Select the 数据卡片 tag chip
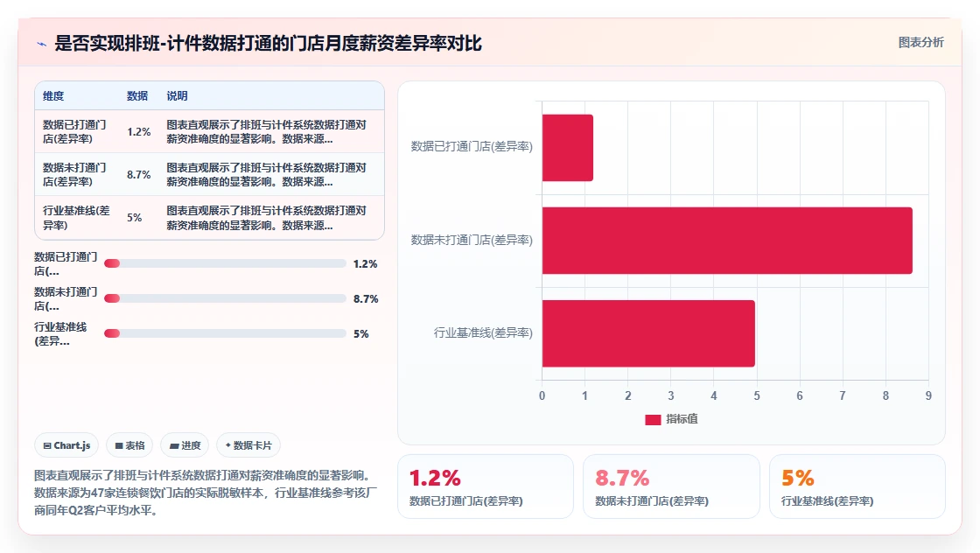The width and height of the screenshot is (980, 553). (x=248, y=445)
